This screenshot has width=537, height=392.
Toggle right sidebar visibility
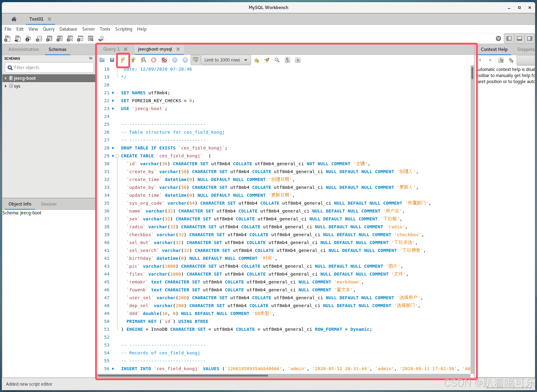[x=530, y=39]
